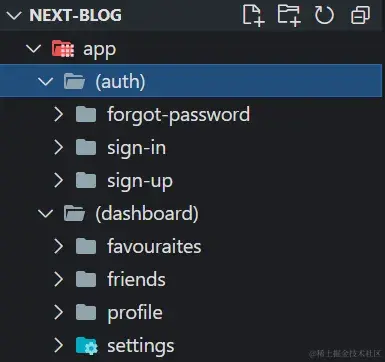
Task: Collapse the (auth) folder chevron
Action: tap(46, 82)
